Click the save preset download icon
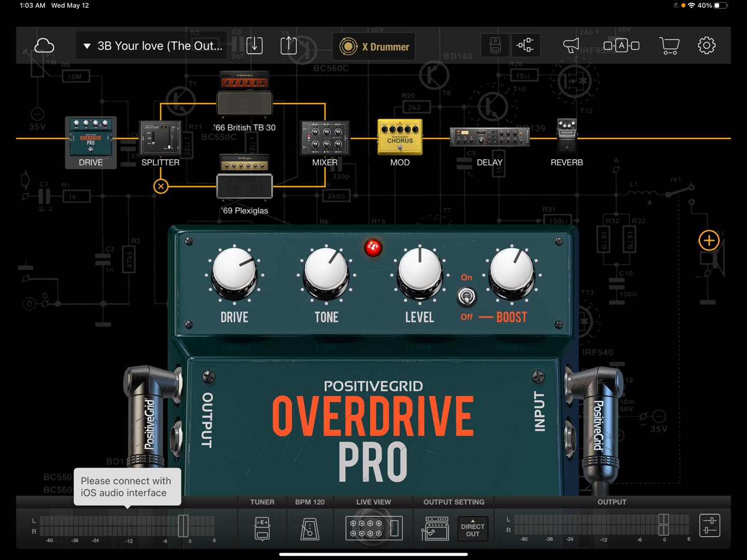This screenshot has height=560, width=747. point(255,46)
